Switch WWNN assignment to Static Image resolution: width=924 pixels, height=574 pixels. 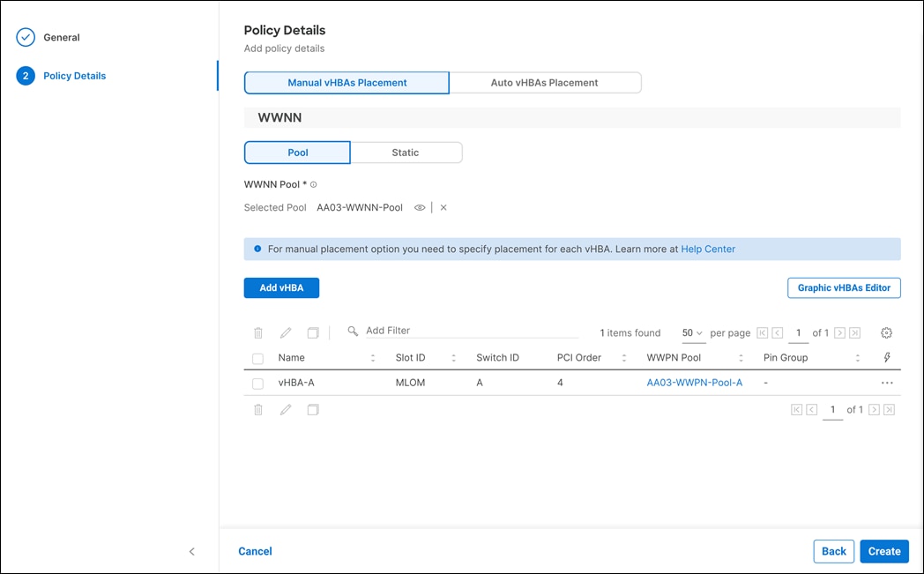coord(406,152)
